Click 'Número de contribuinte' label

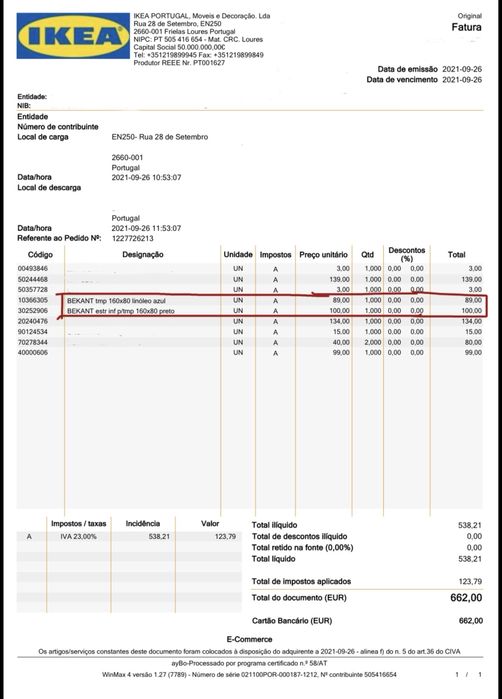click(x=58, y=127)
